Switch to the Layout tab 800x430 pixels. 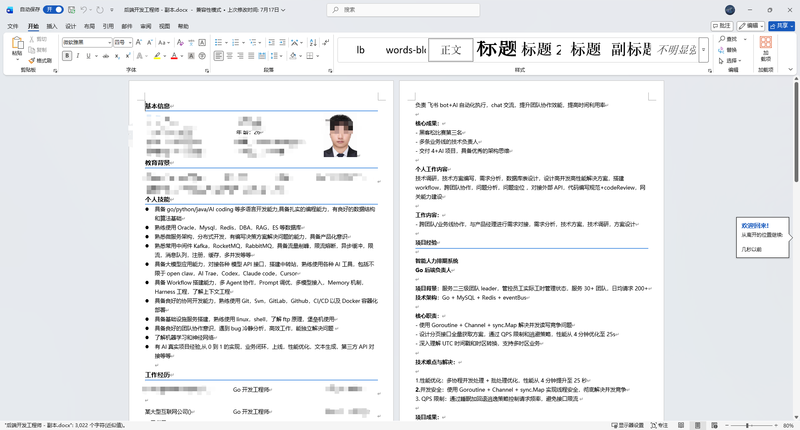tap(89, 26)
